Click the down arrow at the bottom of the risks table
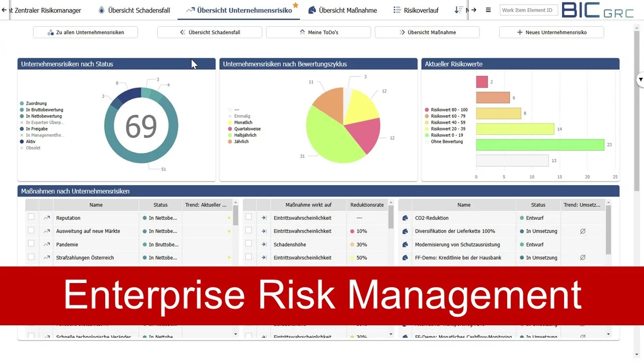Screen dimensions: 644x362 [235, 333]
